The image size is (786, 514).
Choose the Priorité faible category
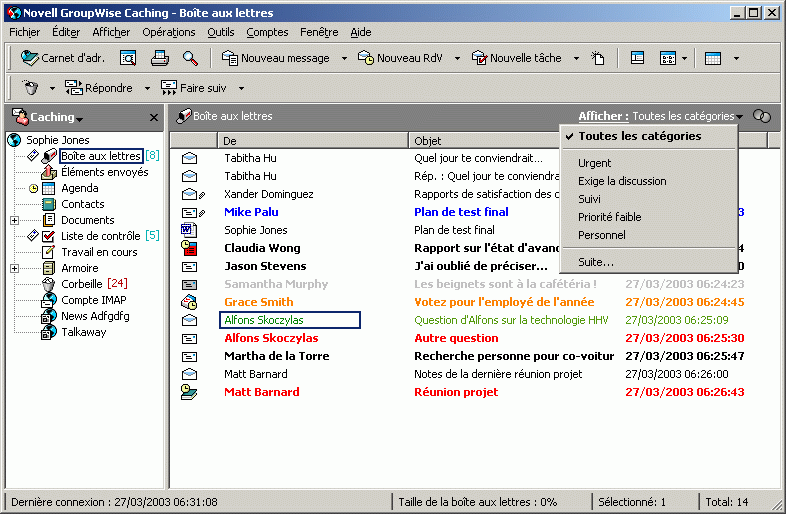[649, 217]
